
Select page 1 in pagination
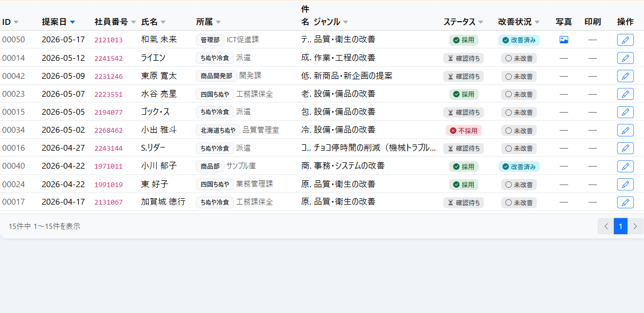click(x=621, y=226)
